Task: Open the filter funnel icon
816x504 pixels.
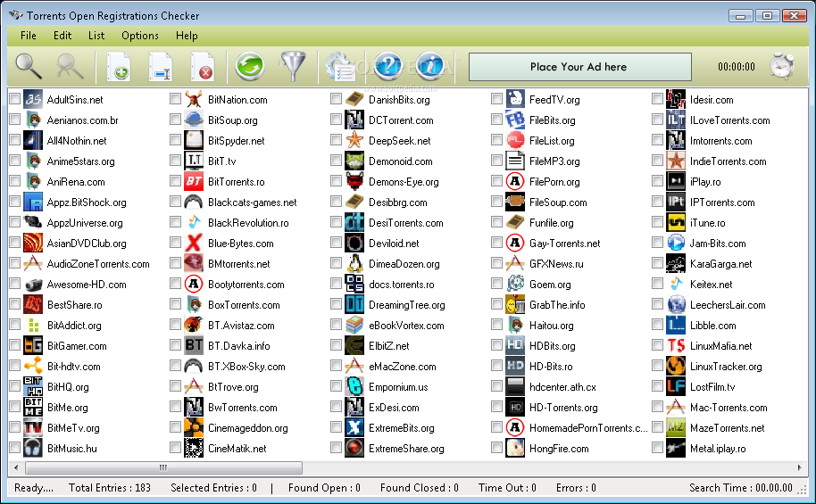Action: [293, 66]
